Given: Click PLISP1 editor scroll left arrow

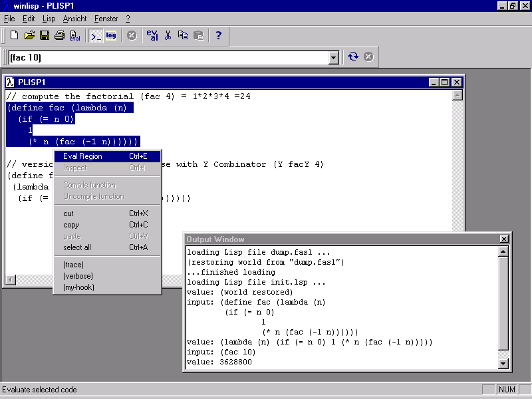Looking at the screenshot, I should (x=11, y=280).
